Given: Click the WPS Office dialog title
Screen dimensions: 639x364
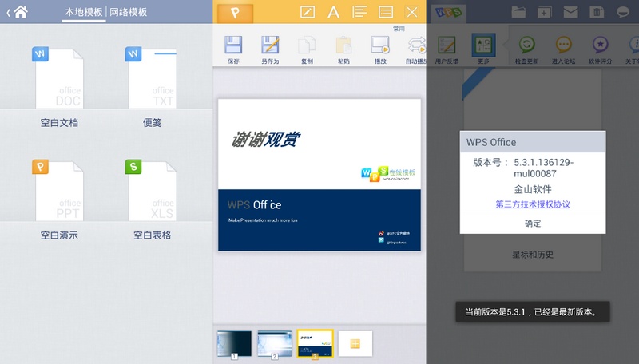Looking at the screenshot, I should (x=491, y=143).
